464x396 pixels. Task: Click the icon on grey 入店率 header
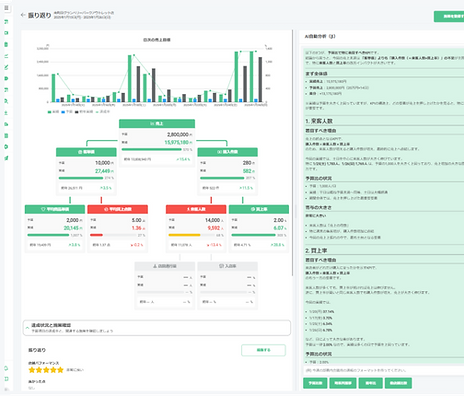[221, 266]
